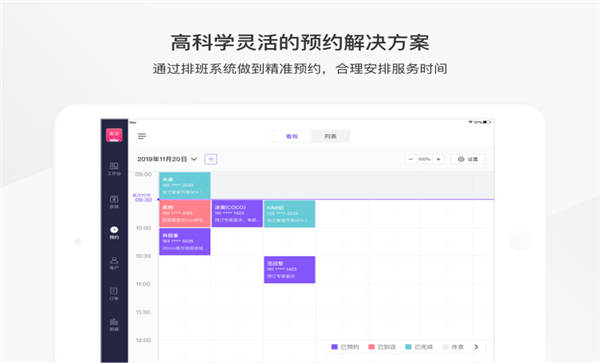Click the 09:00 time label
The image size is (600, 363).
[143, 174]
